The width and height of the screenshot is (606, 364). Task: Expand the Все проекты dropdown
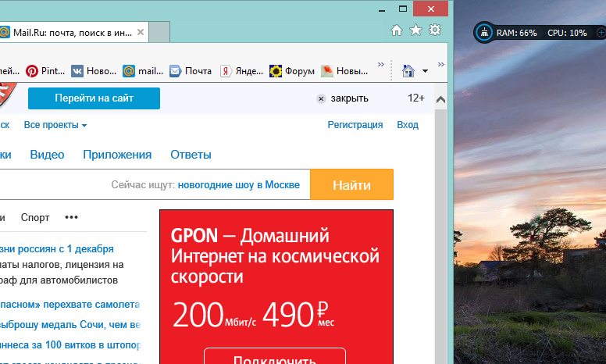(x=55, y=125)
